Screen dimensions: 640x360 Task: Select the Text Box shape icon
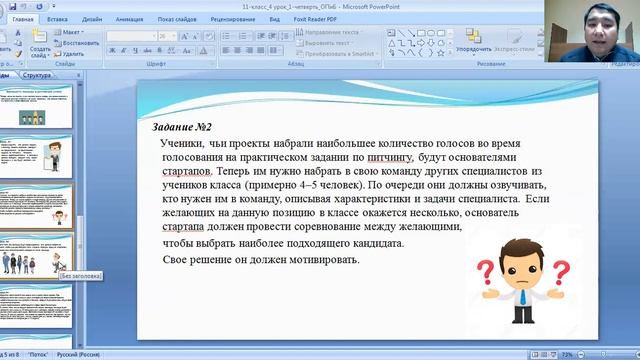click(x=391, y=33)
